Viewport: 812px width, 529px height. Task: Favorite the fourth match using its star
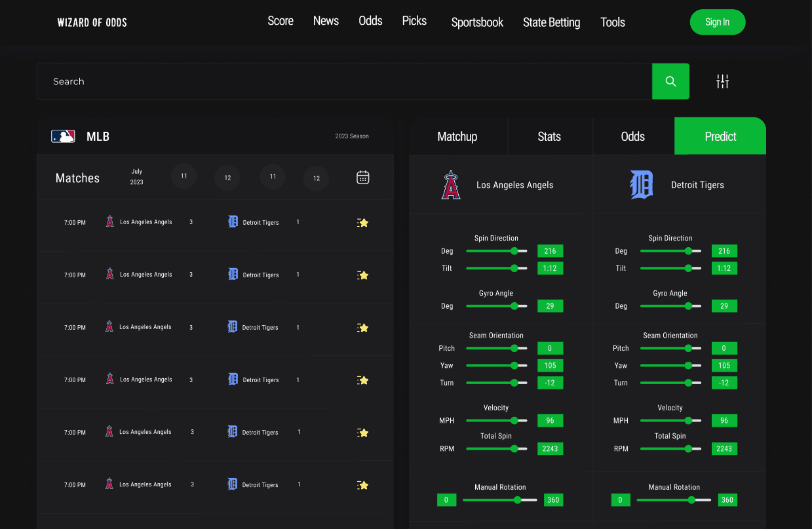tap(362, 380)
